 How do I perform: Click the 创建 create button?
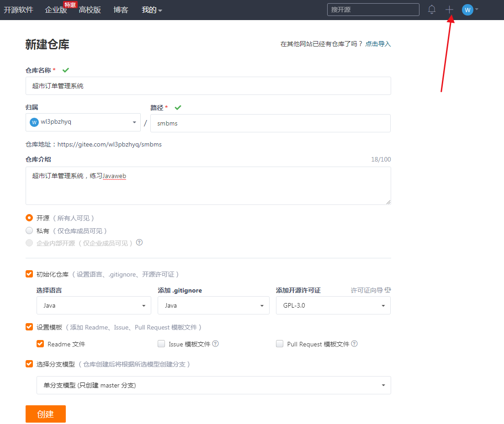(46, 414)
